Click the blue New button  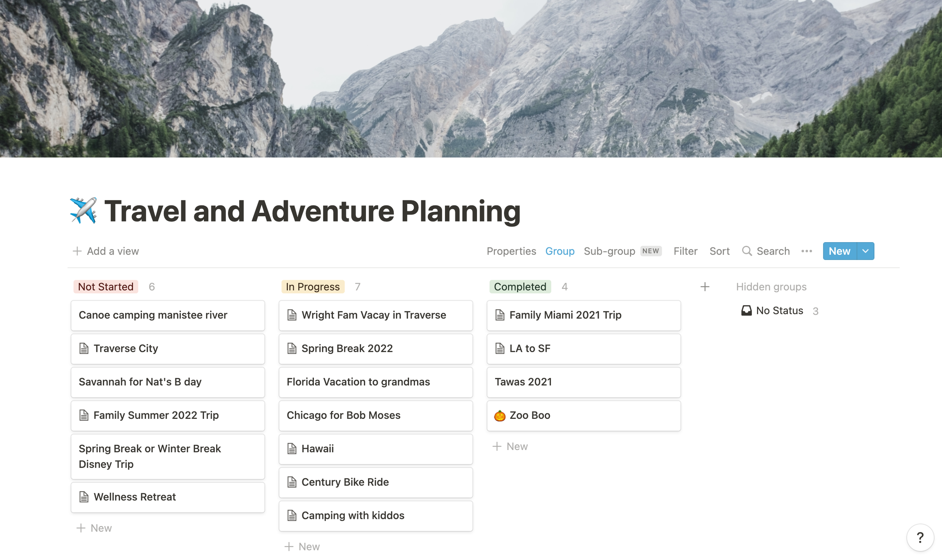839,250
